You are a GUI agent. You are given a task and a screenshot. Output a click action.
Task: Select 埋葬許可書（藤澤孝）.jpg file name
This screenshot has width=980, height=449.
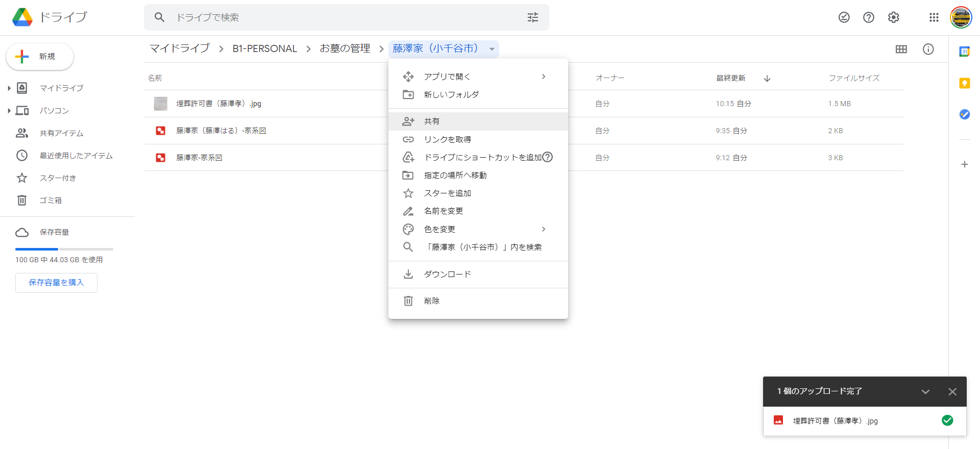[219, 104]
